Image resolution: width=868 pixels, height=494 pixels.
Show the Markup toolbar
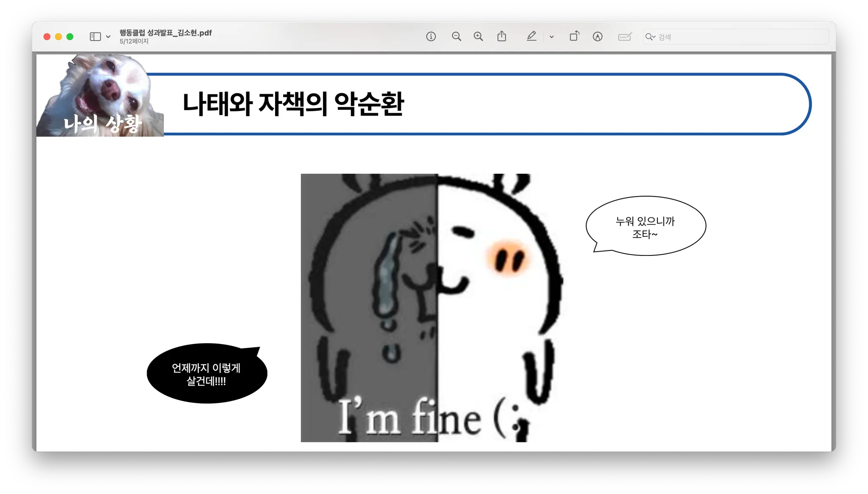[x=598, y=36]
